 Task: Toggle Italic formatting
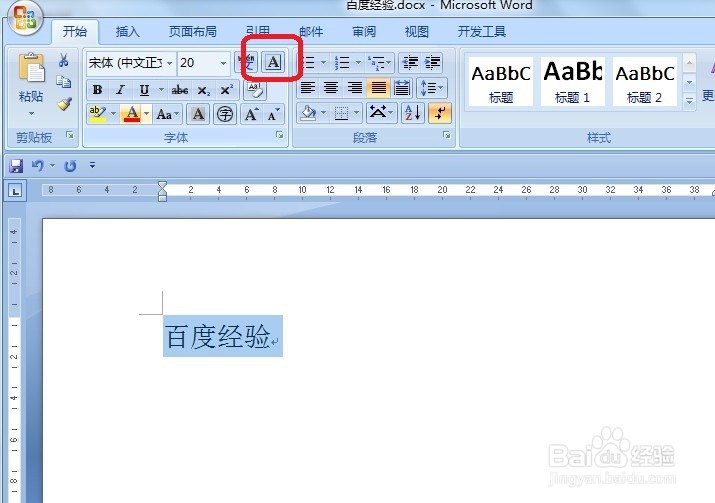(x=120, y=90)
